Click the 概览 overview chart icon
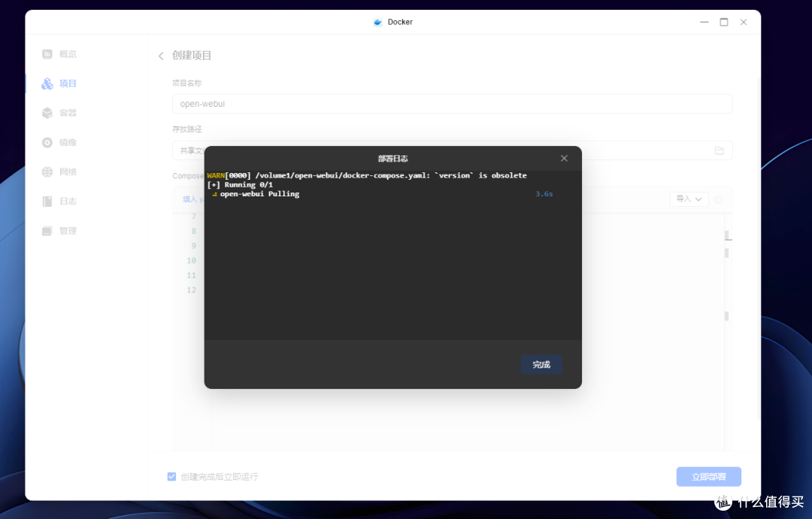This screenshot has height=519, width=812. tap(47, 54)
